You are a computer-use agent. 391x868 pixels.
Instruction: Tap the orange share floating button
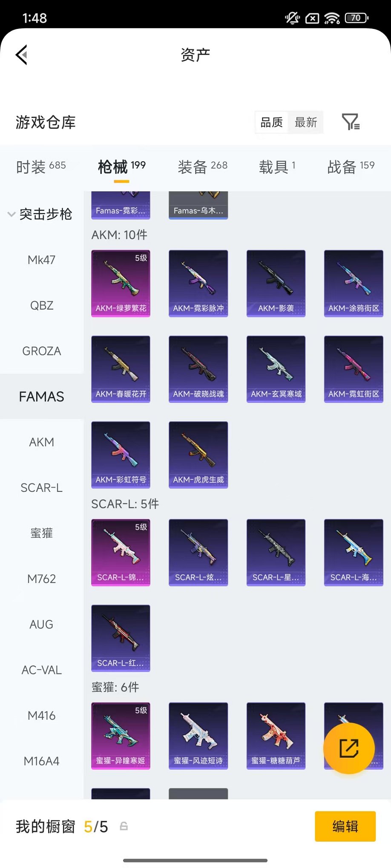[x=349, y=748]
